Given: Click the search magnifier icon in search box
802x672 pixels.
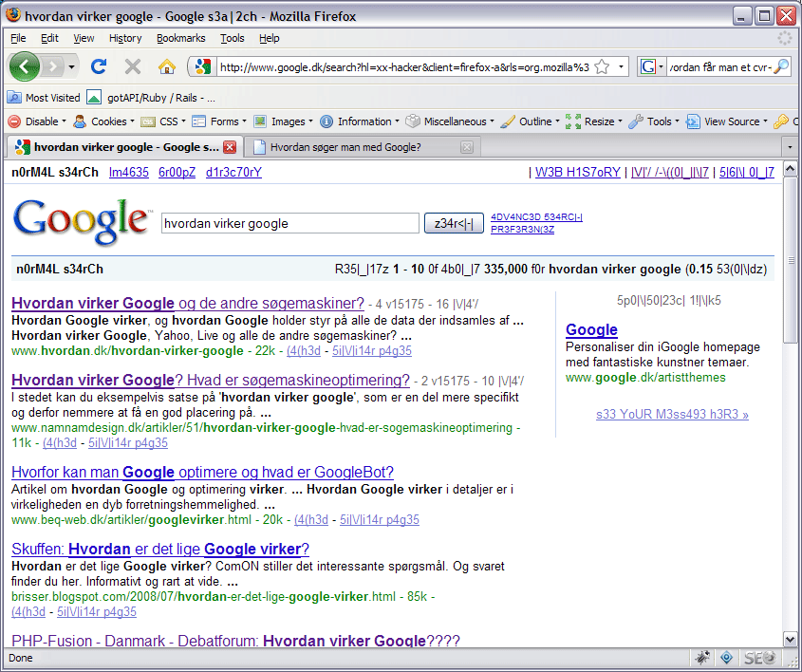Looking at the screenshot, I should coord(780,66).
